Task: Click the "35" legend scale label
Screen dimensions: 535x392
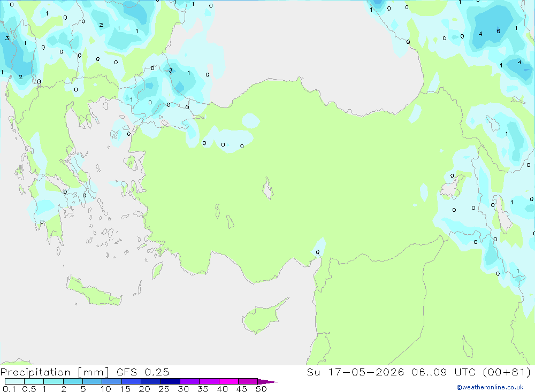Action: pos(203,389)
